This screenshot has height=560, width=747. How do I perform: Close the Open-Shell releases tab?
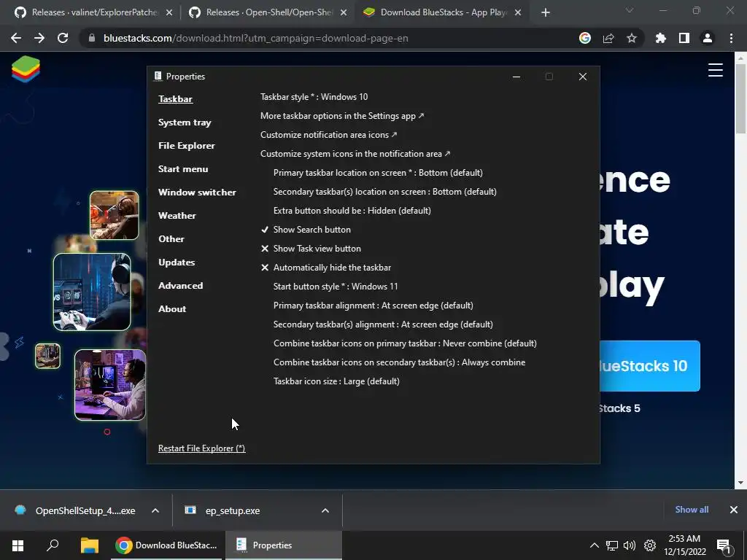click(x=344, y=12)
